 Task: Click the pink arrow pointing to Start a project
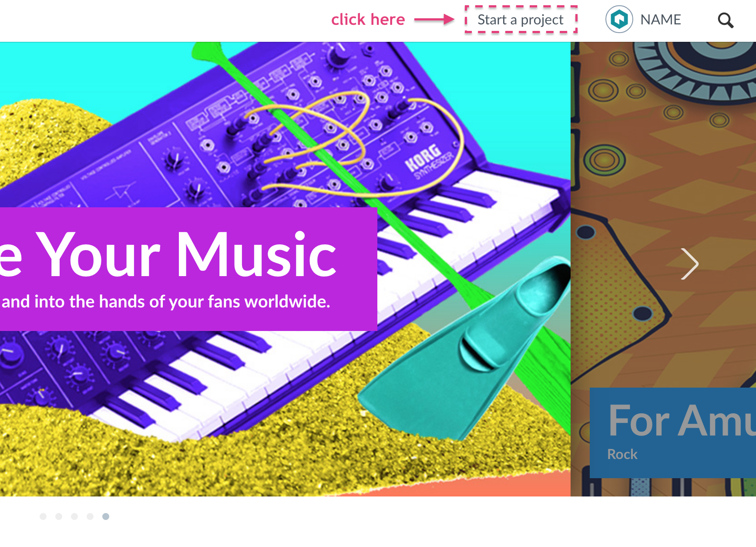pyautogui.click(x=434, y=19)
